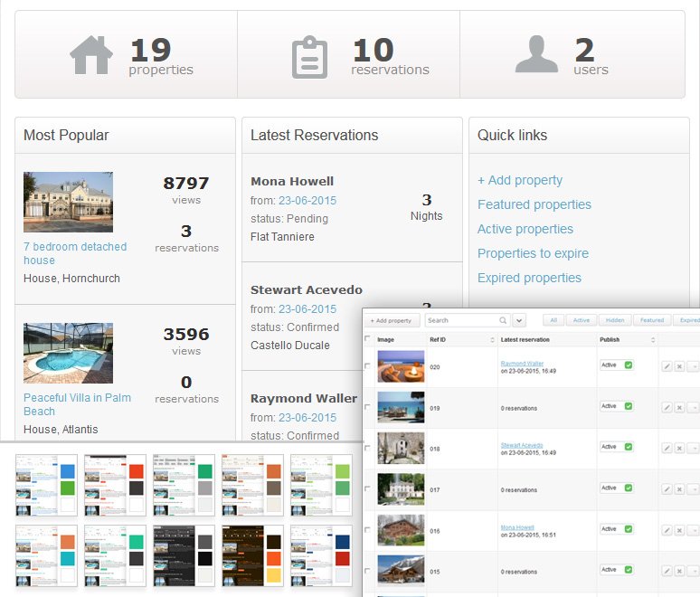This screenshot has width=700, height=597.
Task: Toggle the Active publish switch for property 017
Action: pyautogui.click(x=617, y=488)
